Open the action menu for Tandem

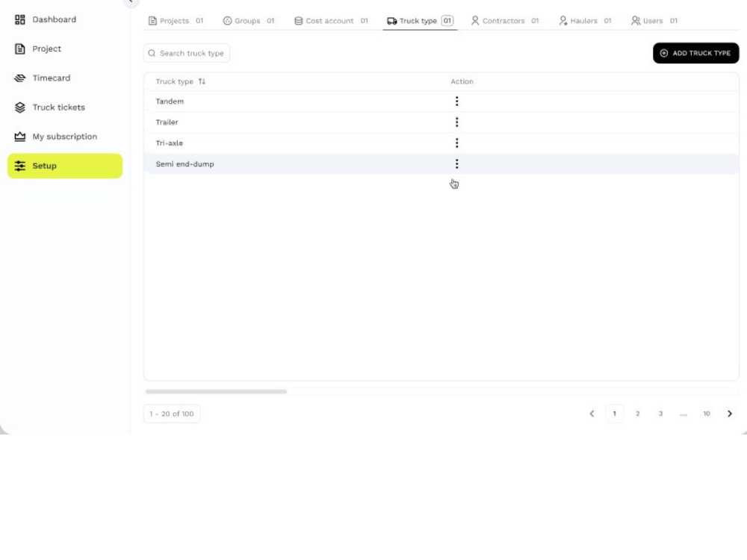456,101
